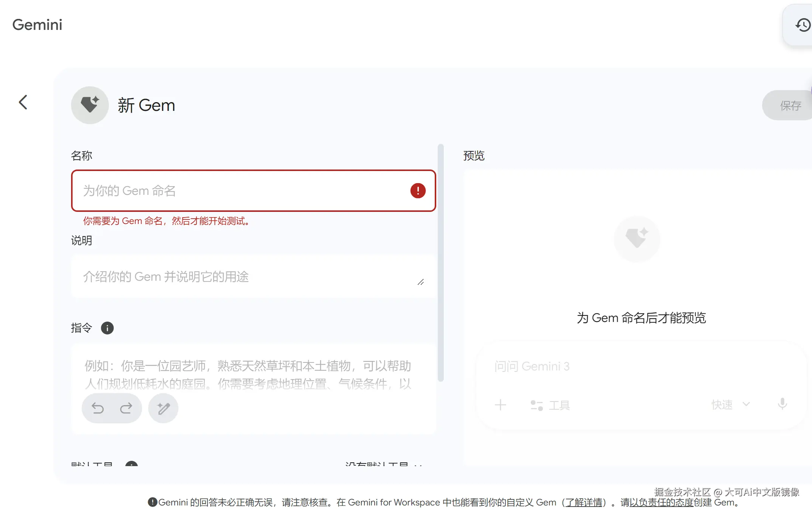
Task: Click the 说明 description text field
Action: pos(242,277)
